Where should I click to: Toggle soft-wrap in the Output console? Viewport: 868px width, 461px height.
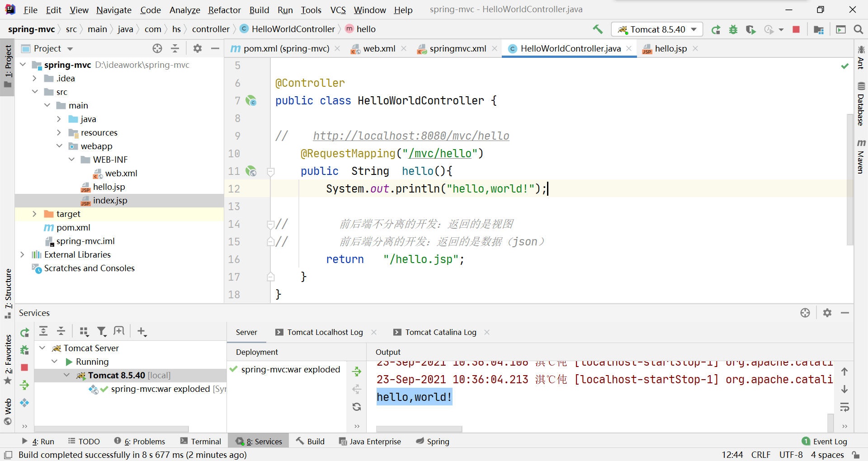coord(844,407)
